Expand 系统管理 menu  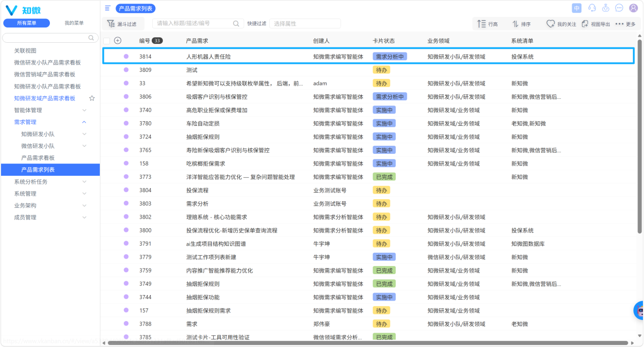coord(85,194)
